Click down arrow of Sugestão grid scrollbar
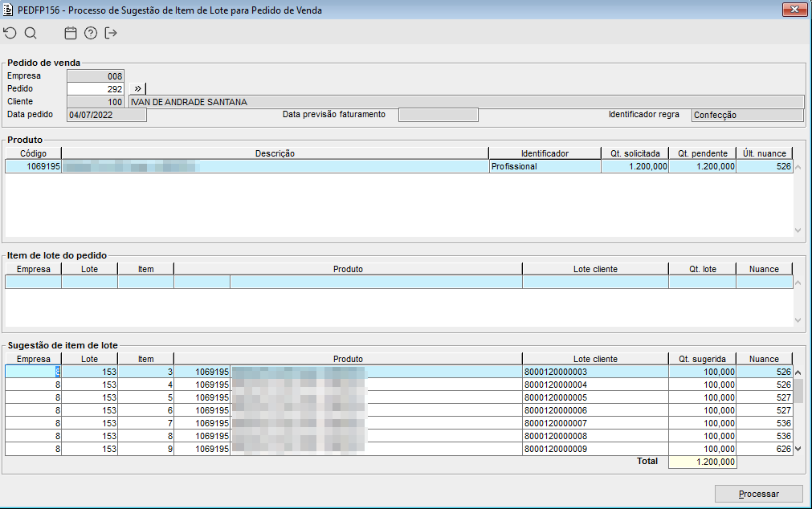812x509 pixels. (798, 449)
